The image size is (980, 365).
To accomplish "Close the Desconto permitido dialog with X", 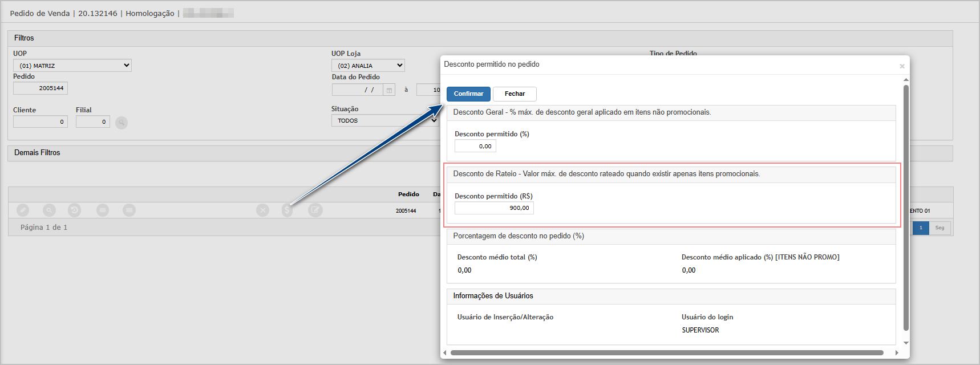I will click(902, 66).
